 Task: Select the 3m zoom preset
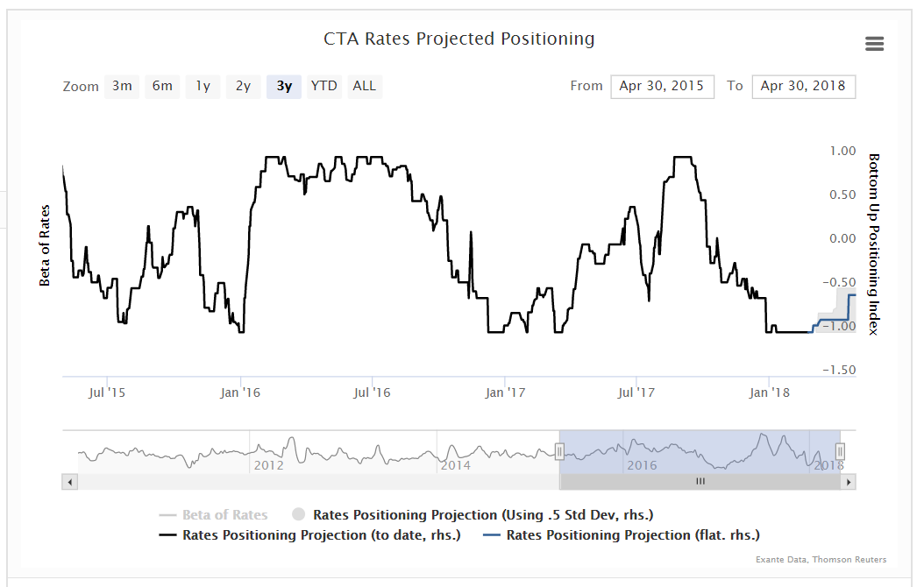click(x=121, y=86)
